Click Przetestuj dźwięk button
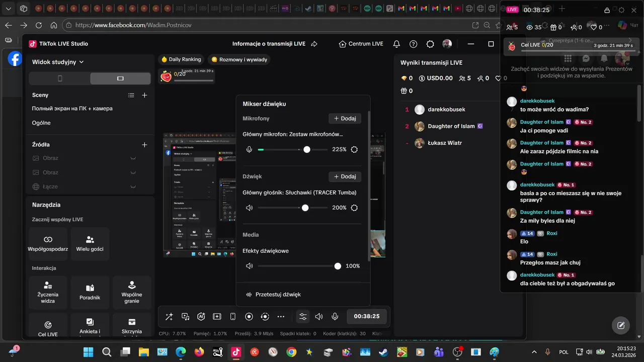644x362 pixels. 273,295
